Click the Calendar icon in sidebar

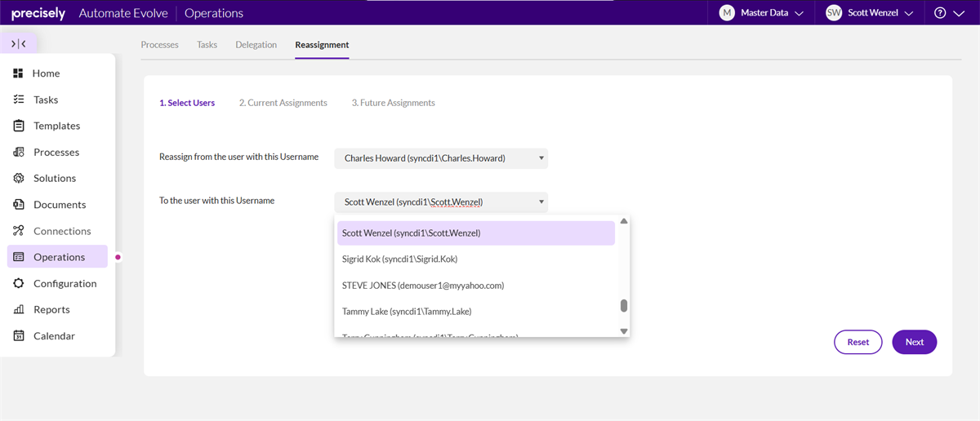[18, 335]
